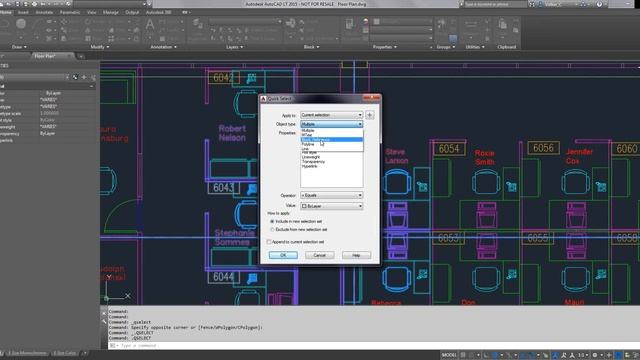Image resolution: width=640 pixels, height=360 pixels.
Task: Choose Multiple in the open object type list
Action: (331, 130)
